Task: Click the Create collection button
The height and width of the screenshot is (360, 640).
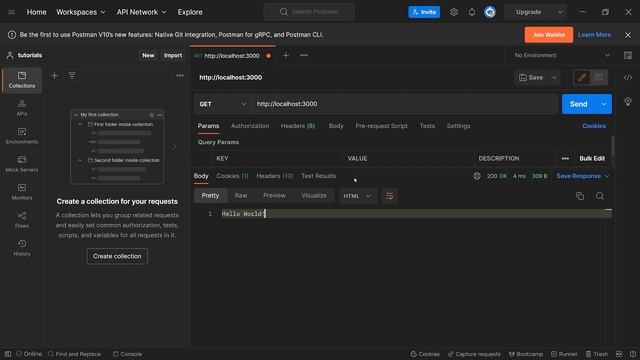Action: [x=117, y=256]
